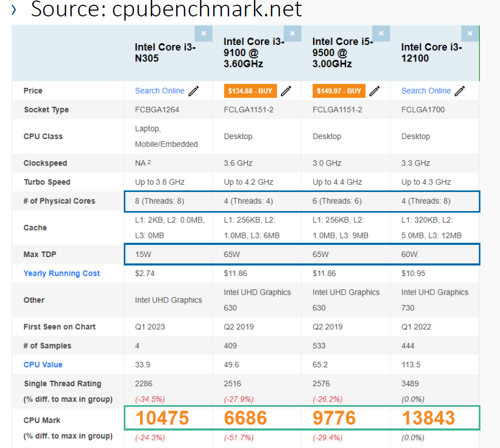Select the Intel Core i5-9500 @ 3.00GHz heading
Screen dimensions: 500x448
click(342, 52)
